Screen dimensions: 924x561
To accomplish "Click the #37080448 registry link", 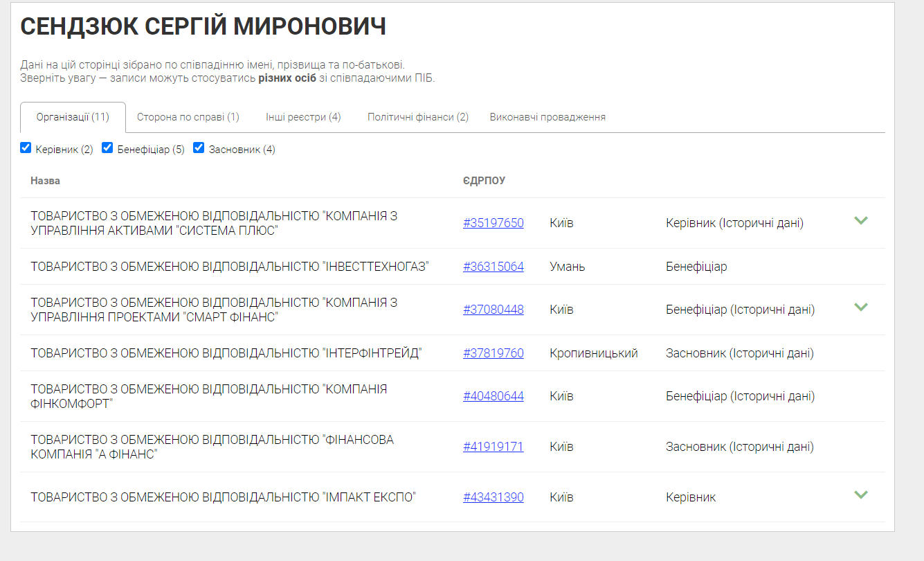I will coord(493,310).
